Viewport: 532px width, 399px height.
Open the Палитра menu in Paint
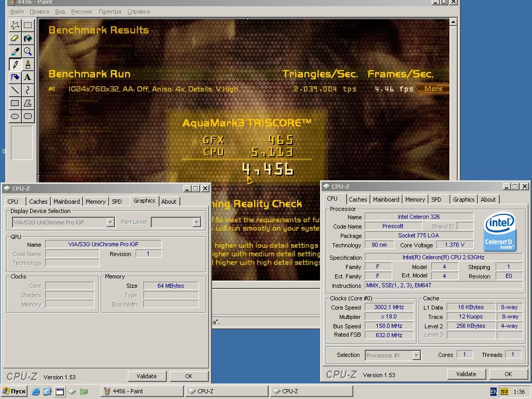pyautogui.click(x=110, y=11)
